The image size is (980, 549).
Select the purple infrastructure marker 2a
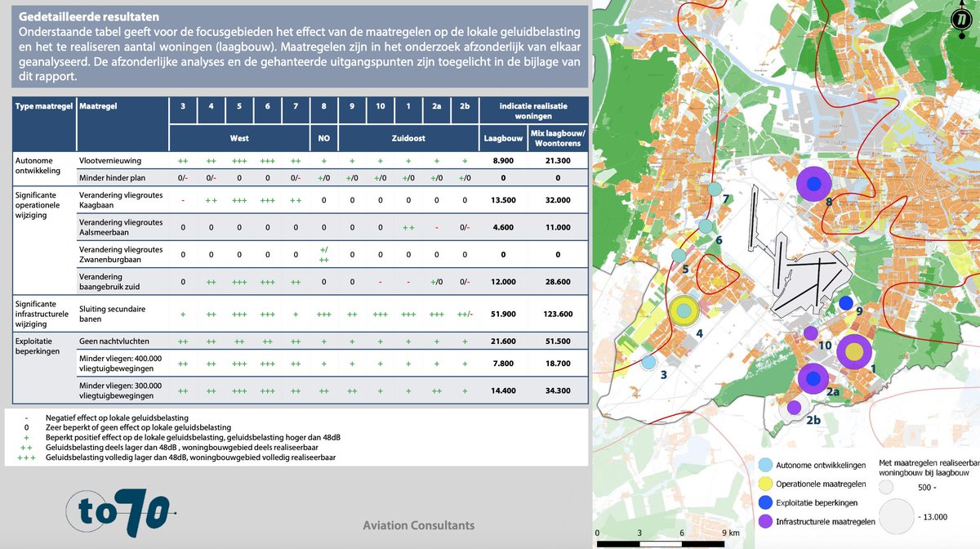pos(812,378)
